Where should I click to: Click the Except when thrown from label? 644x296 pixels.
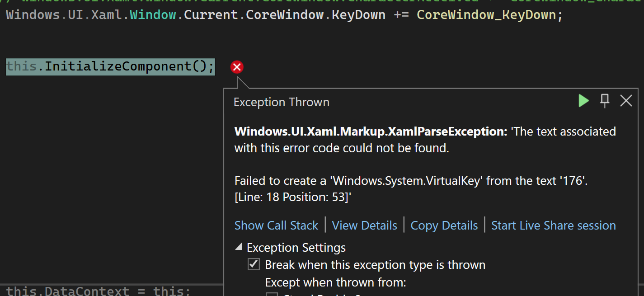click(x=335, y=282)
